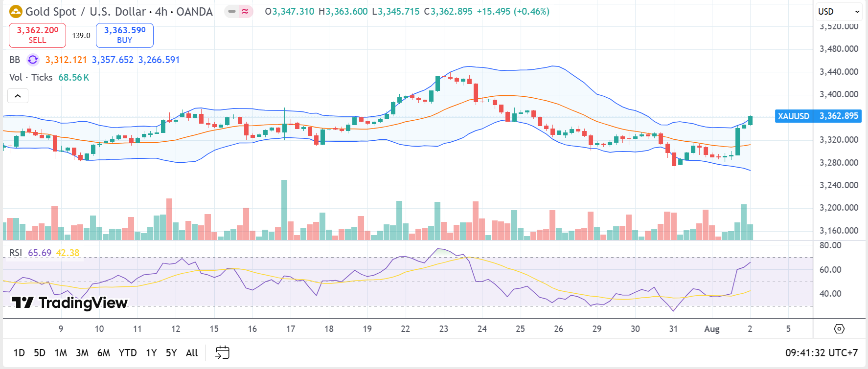This screenshot has width=868, height=369.
Task: Open the chart settings gear icon
Action: (x=839, y=328)
